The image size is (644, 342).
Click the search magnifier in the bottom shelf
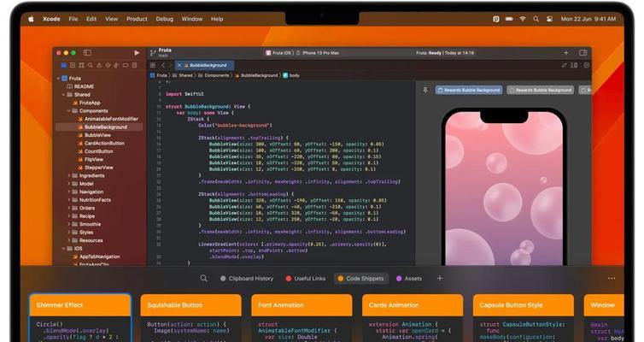[204, 278]
